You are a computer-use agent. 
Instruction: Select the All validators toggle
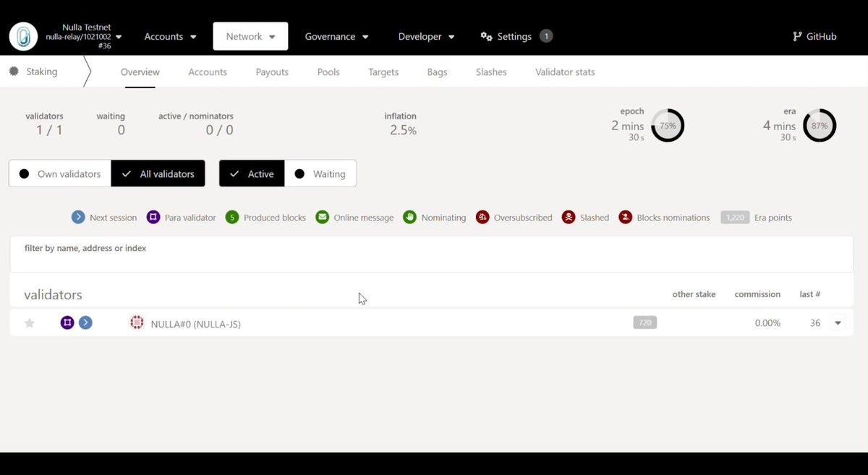coord(158,174)
